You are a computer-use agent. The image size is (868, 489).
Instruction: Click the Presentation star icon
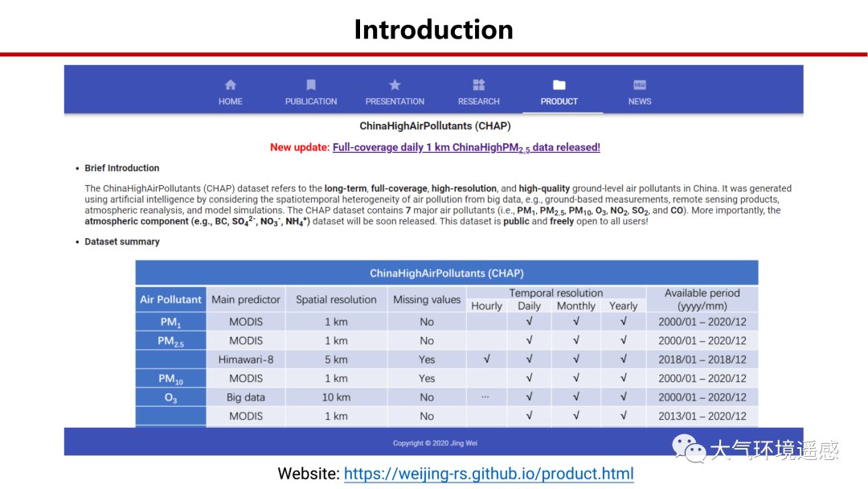[x=395, y=84]
